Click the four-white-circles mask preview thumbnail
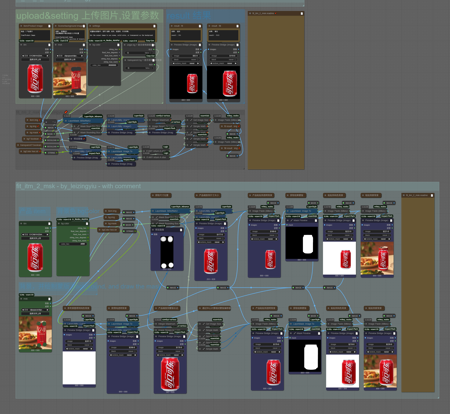 [167, 252]
